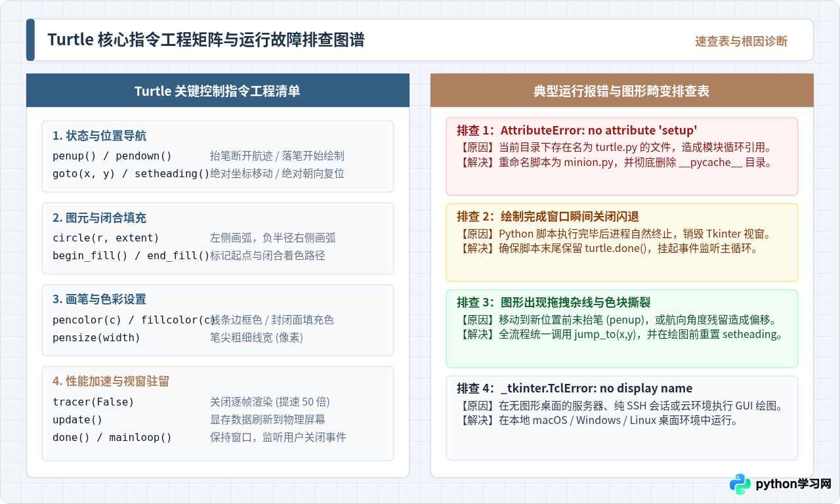Viewport: 840px width, 504px height.
Task: Click the description "显存数据刷新到物理屏幕"
Action: (267, 419)
